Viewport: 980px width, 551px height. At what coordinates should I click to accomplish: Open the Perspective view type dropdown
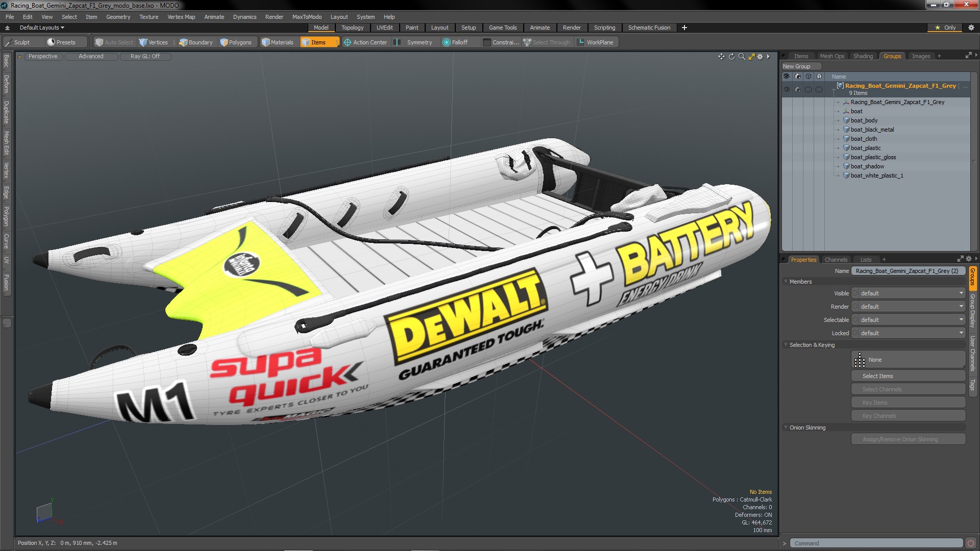[x=43, y=57]
